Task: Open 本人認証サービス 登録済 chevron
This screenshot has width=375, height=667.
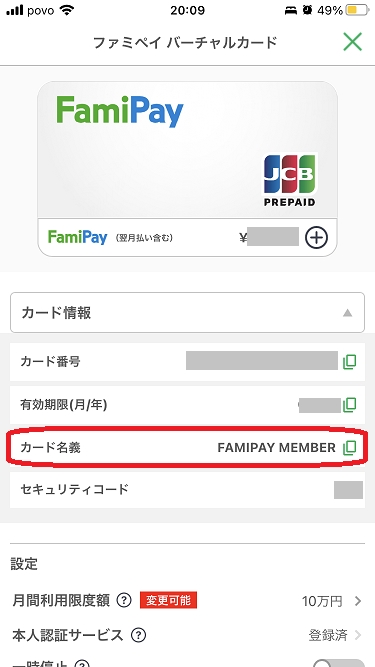Action: click(358, 636)
